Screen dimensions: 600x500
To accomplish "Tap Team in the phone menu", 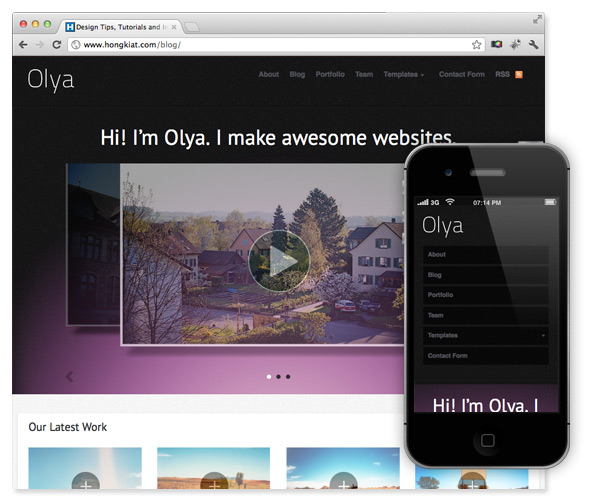I will (486, 315).
